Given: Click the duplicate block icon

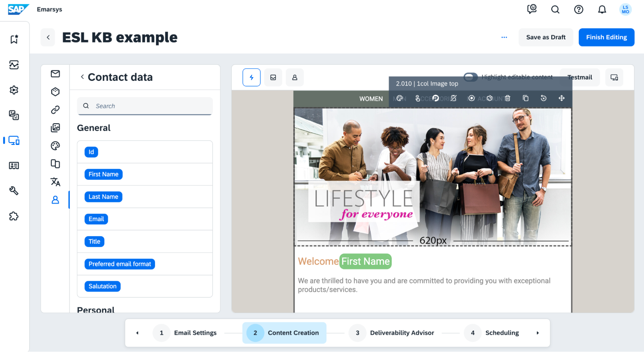Looking at the screenshot, I should [x=525, y=98].
